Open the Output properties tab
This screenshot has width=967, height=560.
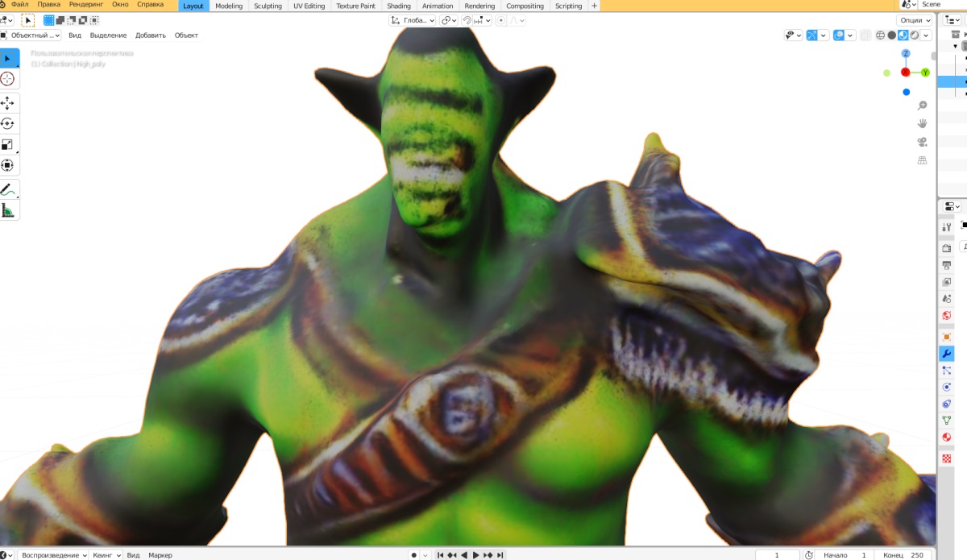[947, 265]
